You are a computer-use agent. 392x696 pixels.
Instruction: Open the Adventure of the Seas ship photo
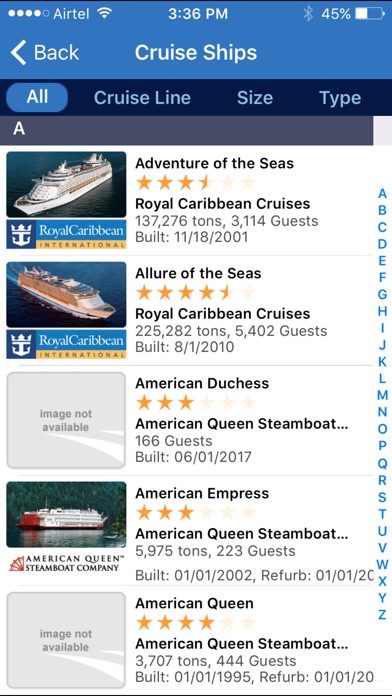coord(66,184)
